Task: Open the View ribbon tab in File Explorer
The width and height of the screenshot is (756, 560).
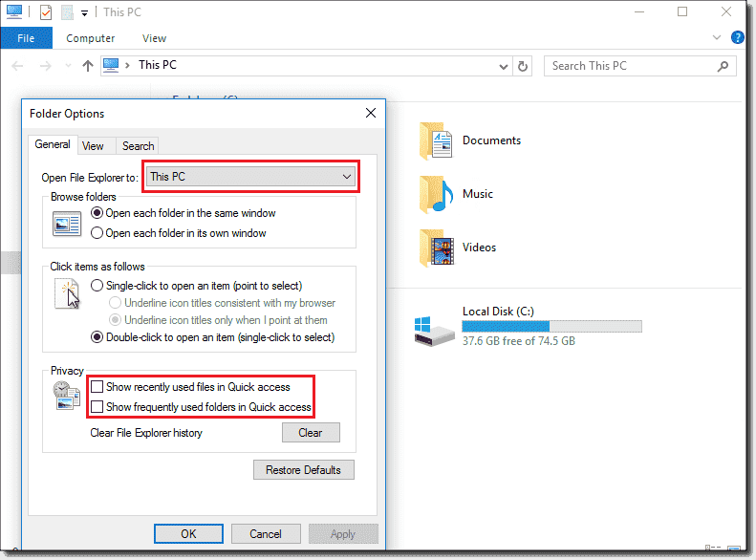Action: click(154, 38)
